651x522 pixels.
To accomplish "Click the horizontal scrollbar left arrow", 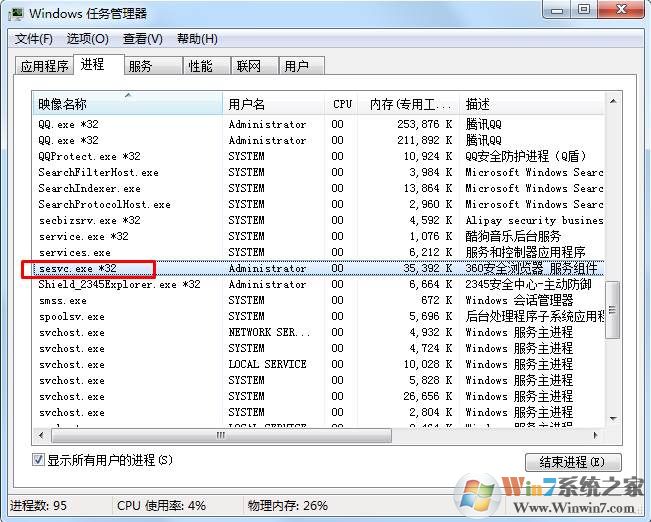I will coord(41,435).
